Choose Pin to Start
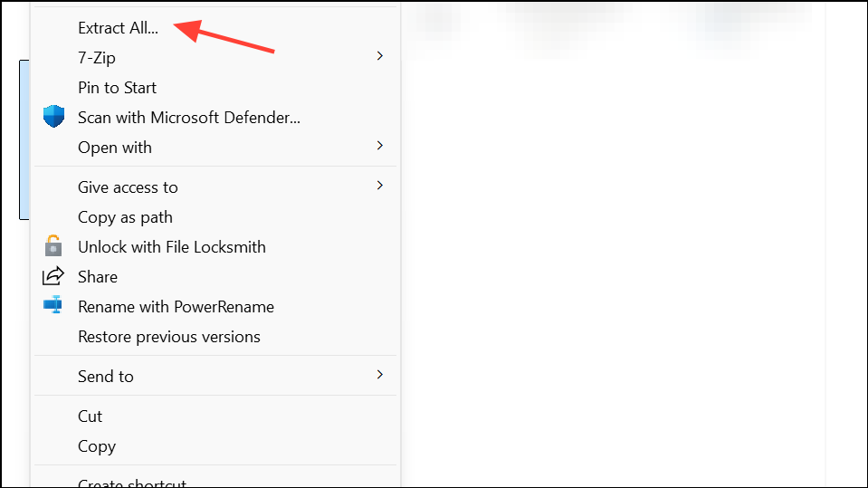 coord(118,88)
